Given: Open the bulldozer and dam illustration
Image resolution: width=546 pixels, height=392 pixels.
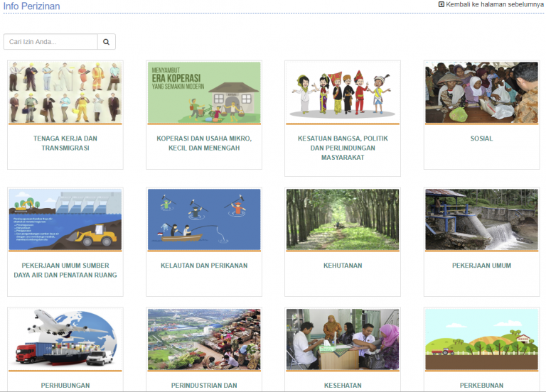Looking at the screenshot, I should (65, 219).
